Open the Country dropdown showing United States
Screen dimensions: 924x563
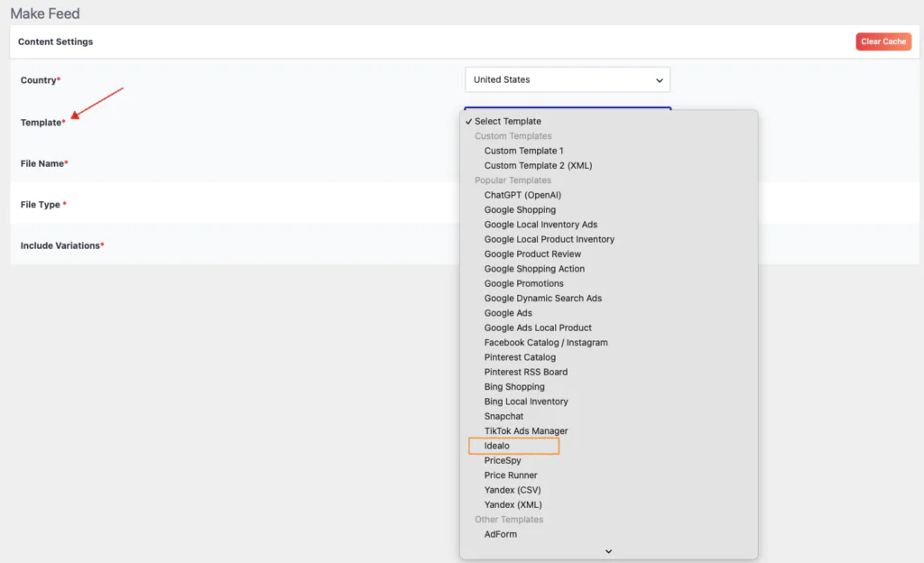tap(568, 79)
